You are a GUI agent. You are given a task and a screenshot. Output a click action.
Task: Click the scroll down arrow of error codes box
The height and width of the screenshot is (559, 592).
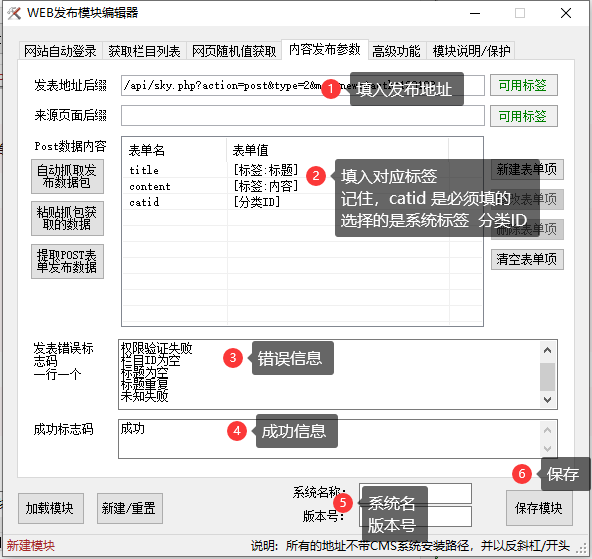tap(547, 399)
